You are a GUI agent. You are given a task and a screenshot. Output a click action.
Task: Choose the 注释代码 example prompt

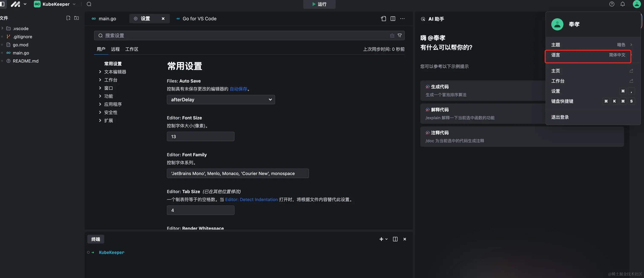pos(522,137)
